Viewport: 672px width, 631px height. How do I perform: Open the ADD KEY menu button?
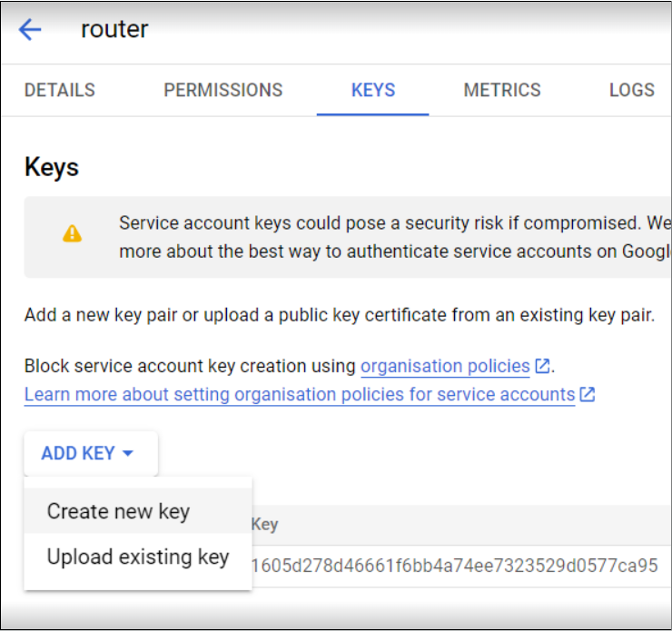[91, 453]
